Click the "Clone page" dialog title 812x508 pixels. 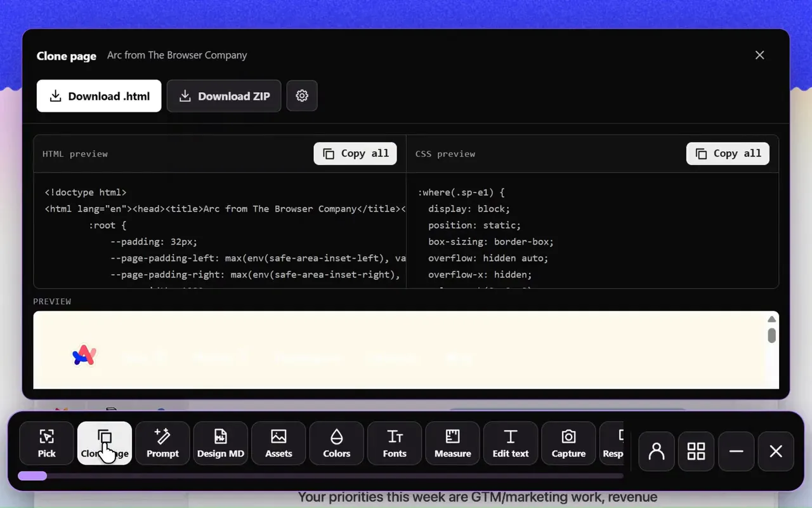point(67,56)
